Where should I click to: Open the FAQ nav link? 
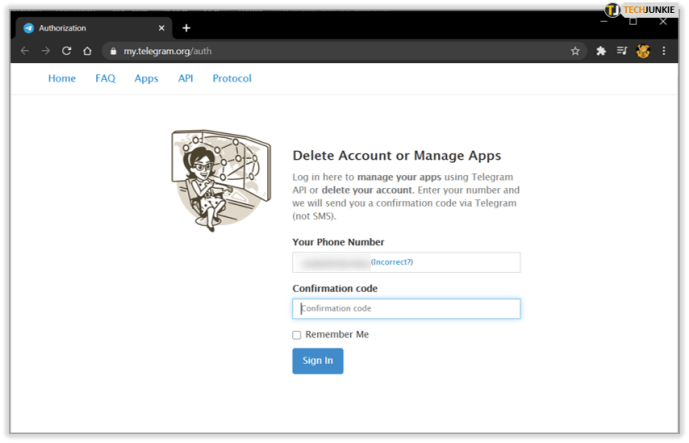coord(105,79)
